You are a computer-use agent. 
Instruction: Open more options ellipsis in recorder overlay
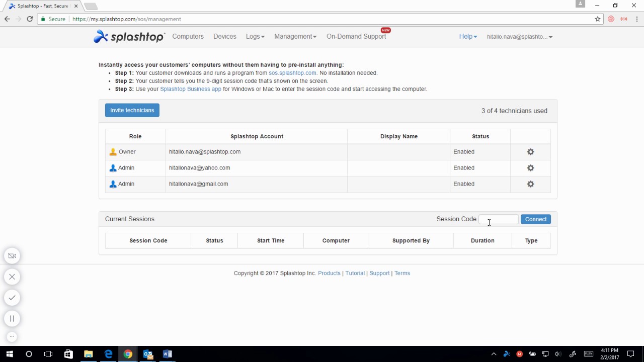[12, 336]
